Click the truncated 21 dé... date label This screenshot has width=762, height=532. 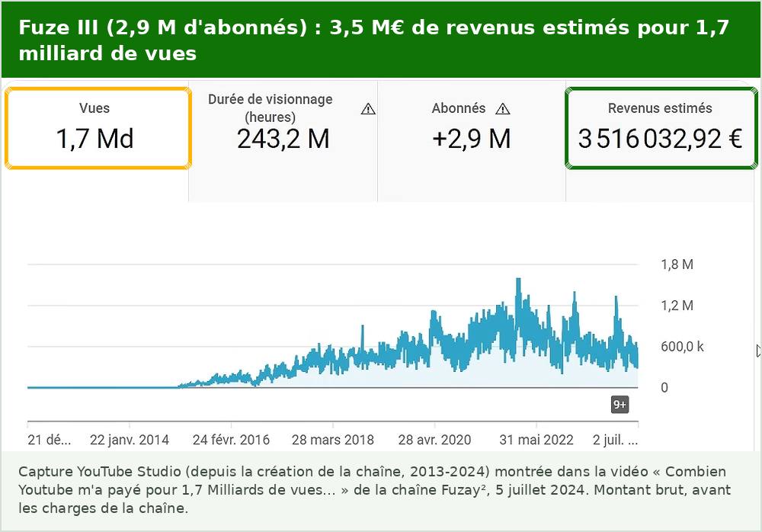coord(49,440)
